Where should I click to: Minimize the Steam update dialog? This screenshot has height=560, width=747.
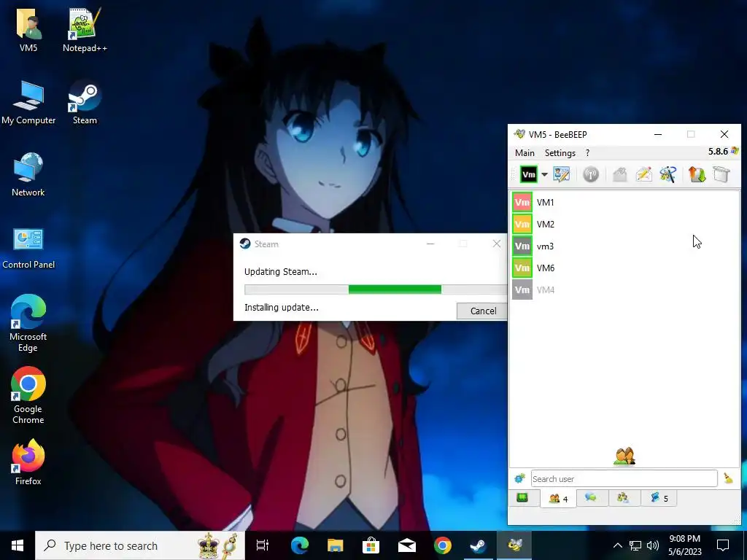[x=430, y=244]
